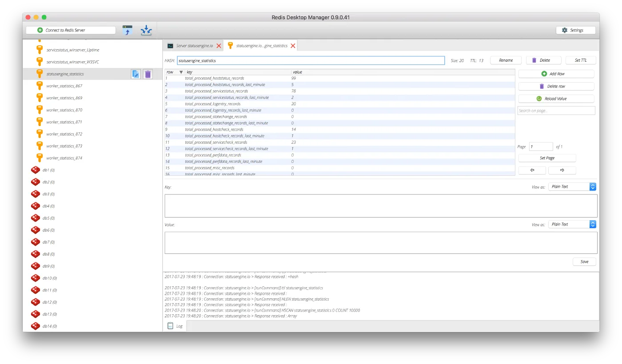Select row total_processed_perfdata_records
622x364 pixels.
click(339, 155)
